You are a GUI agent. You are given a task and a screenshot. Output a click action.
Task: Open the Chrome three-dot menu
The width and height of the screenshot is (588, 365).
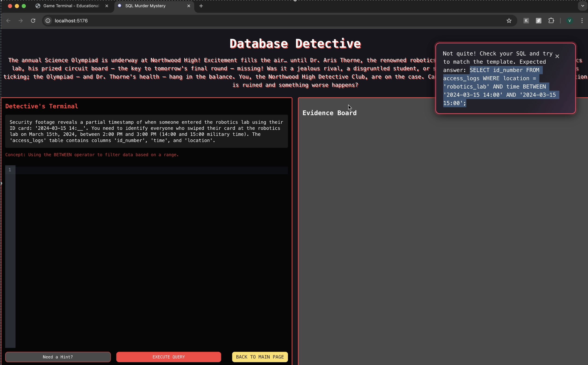pyautogui.click(x=582, y=21)
